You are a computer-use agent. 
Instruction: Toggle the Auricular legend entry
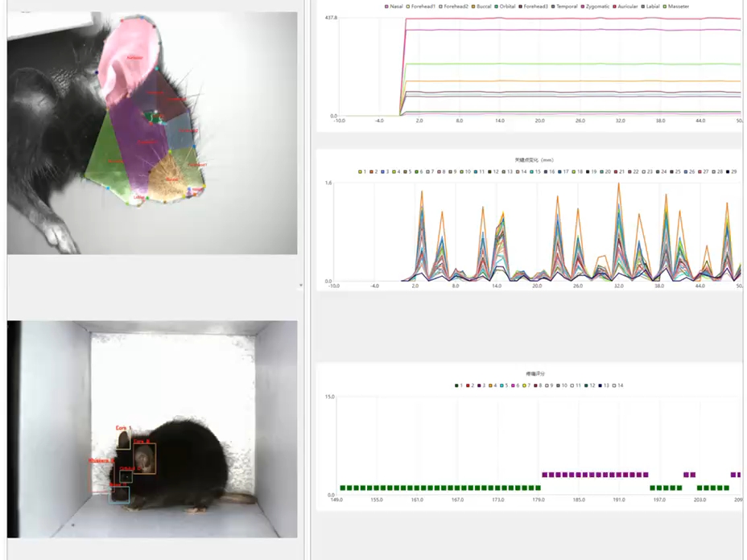pyautogui.click(x=625, y=6)
